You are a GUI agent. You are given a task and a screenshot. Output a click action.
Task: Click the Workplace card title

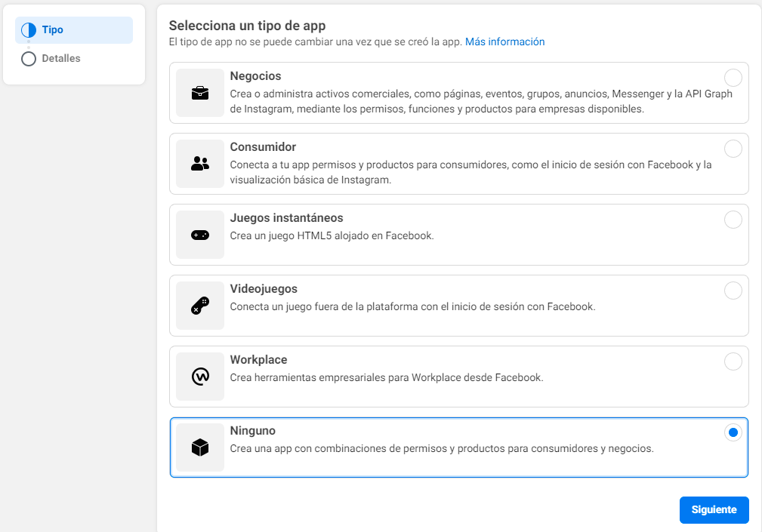[x=258, y=360]
